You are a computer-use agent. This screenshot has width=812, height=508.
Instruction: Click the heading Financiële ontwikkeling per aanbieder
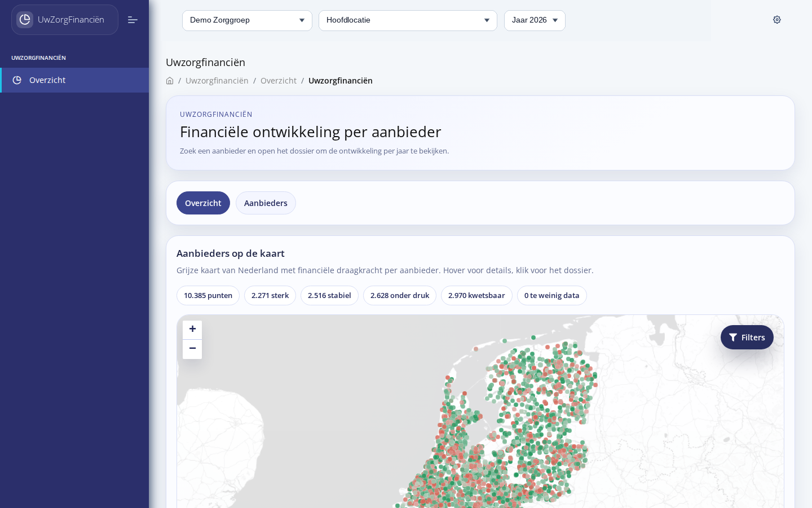[311, 132]
